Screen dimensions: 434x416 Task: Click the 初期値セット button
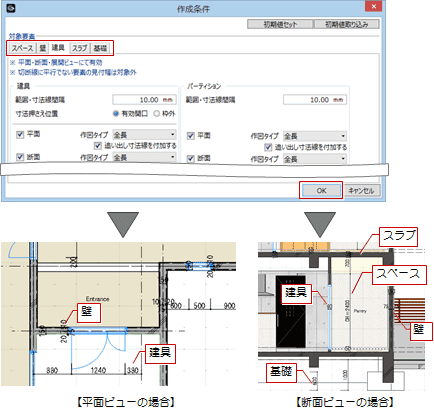pos(280,24)
